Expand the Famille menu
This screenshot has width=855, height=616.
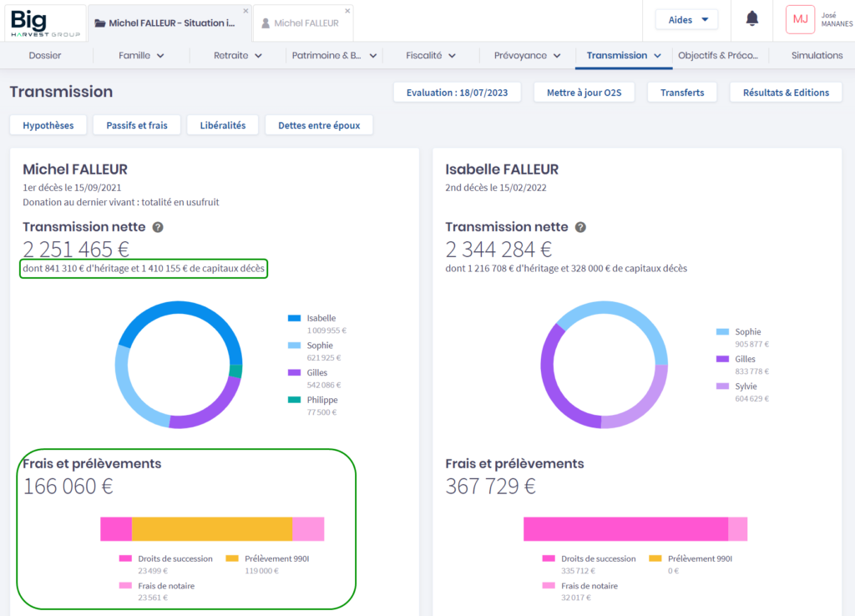click(141, 56)
